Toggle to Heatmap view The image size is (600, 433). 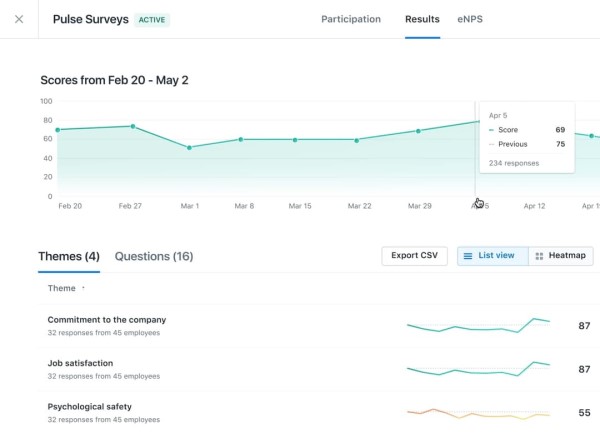(561, 256)
